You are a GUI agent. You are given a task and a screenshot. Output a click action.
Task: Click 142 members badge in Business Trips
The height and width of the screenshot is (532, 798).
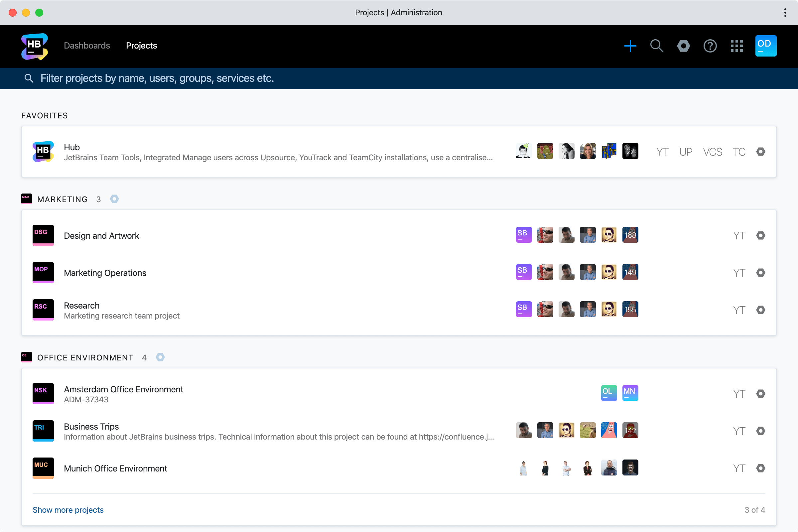click(630, 430)
